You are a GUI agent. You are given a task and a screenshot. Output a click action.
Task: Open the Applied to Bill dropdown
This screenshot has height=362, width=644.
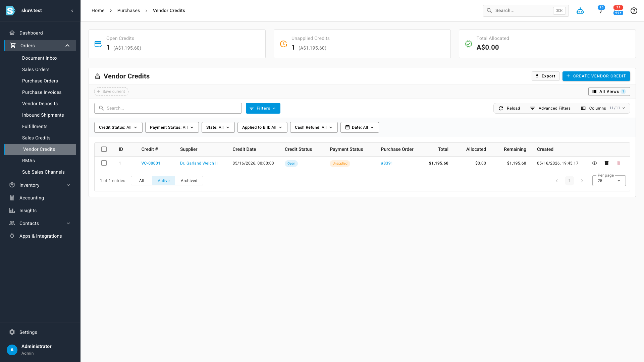click(x=262, y=127)
